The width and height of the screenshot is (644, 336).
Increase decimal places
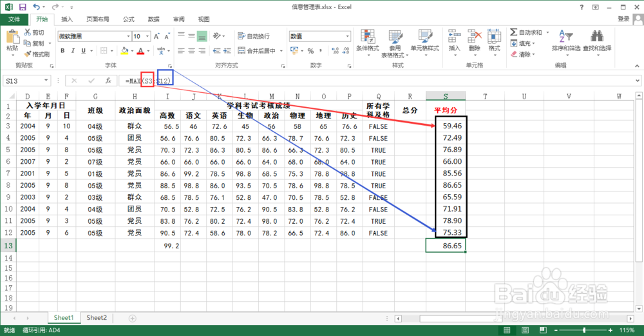tap(335, 50)
